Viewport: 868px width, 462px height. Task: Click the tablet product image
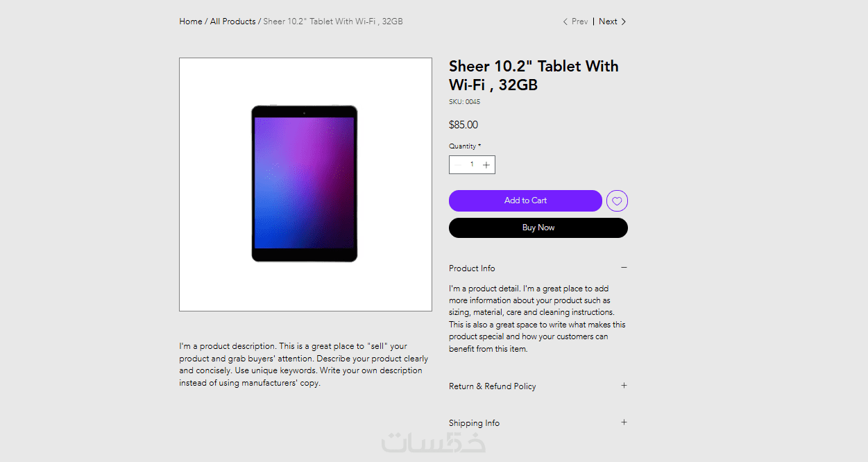(305, 184)
